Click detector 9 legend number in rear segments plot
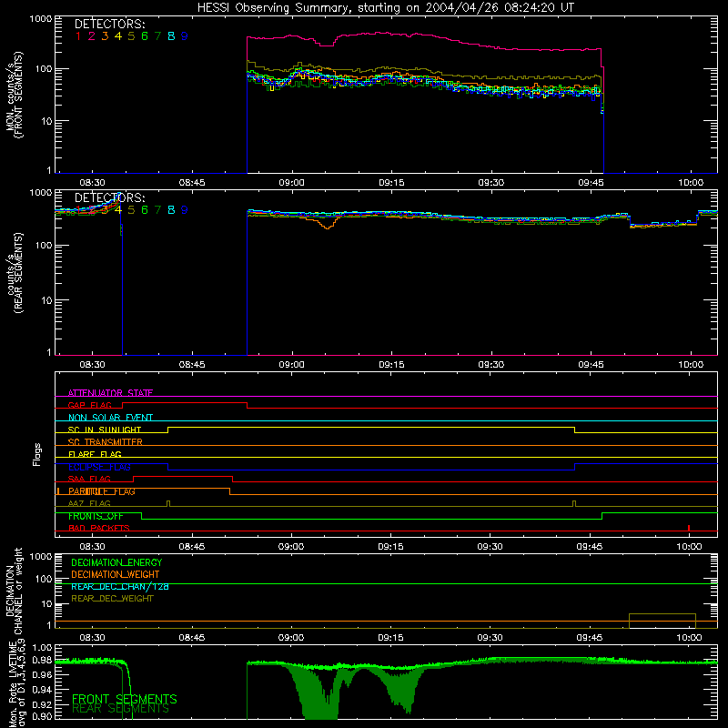728x728 pixels. tap(185, 210)
